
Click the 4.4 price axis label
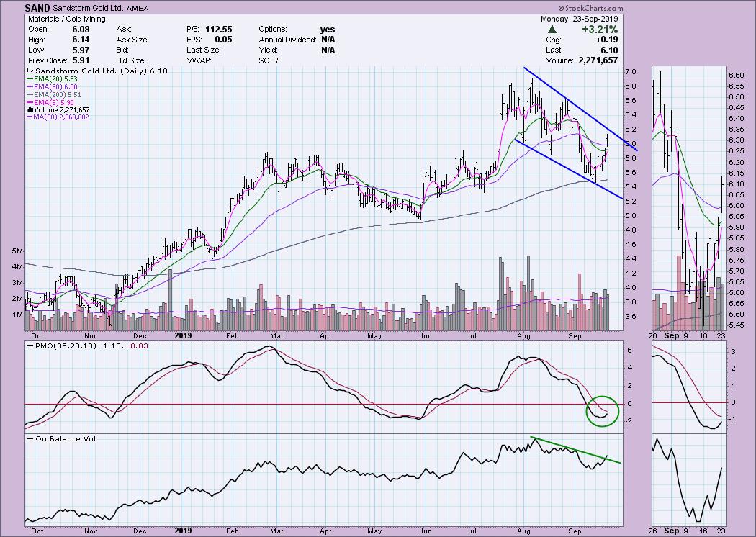(x=631, y=259)
